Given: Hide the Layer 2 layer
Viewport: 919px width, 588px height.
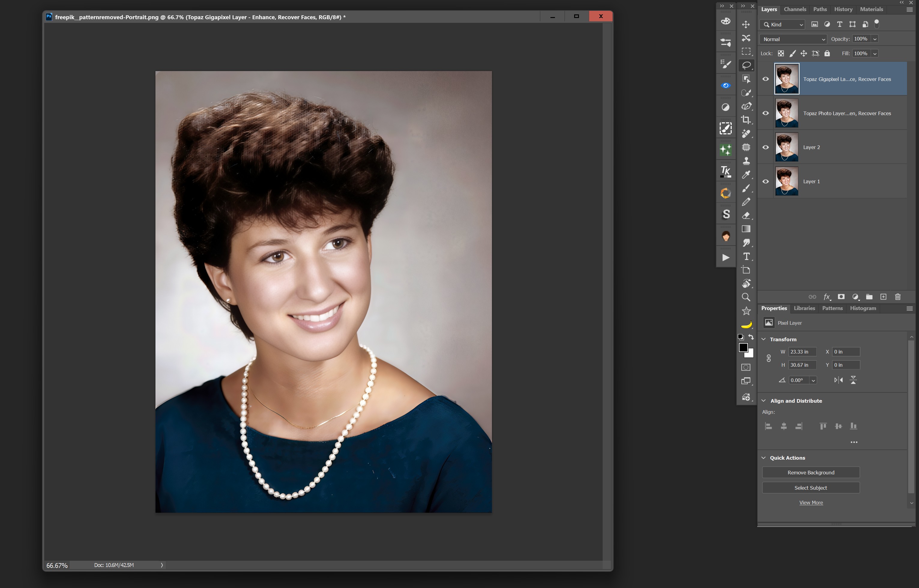Looking at the screenshot, I should tap(765, 148).
